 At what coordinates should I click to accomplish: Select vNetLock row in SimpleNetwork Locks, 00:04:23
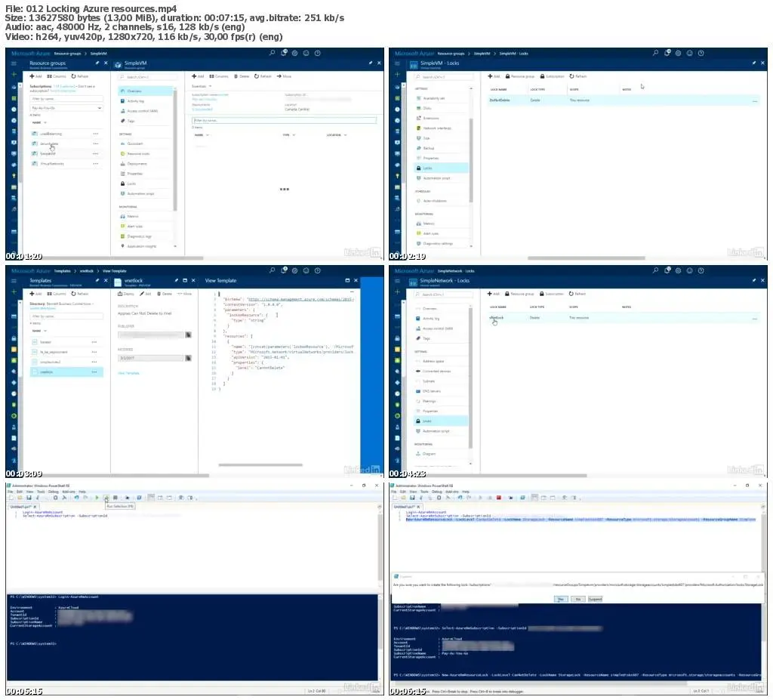coord(623,318)
